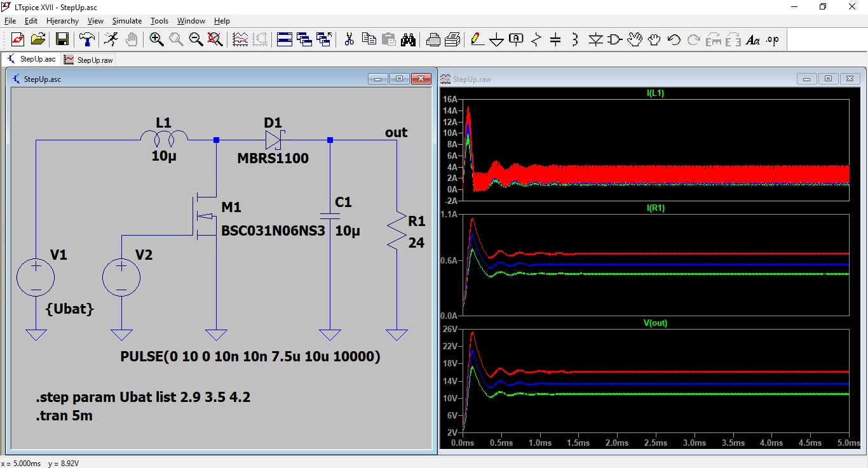The width and height of the screenshot is (868, 468).
Task: Open Find with the binoculars icon
Action: pos(408,39)
